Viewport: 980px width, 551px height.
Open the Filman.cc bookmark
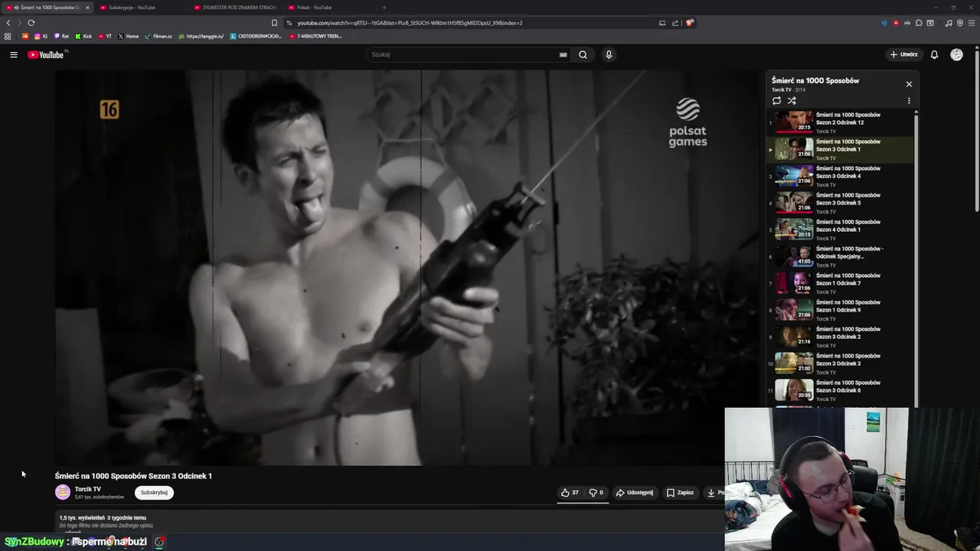coord(159,36)
